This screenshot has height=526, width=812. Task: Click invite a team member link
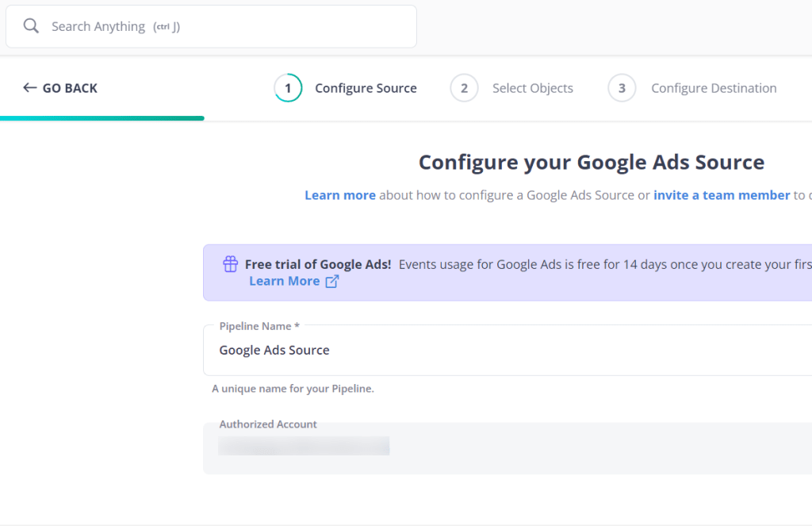[x=722, y=195]
